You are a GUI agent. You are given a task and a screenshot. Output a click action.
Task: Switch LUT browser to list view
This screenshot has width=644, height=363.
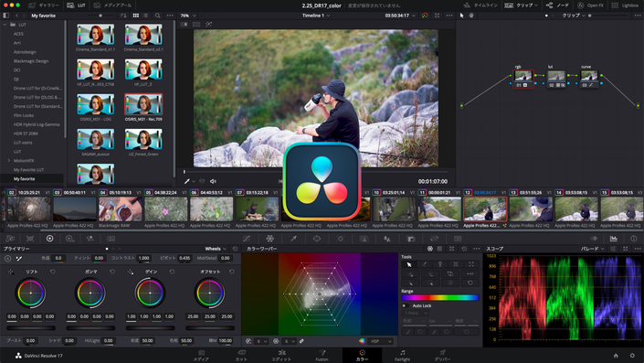coord(146,16)
